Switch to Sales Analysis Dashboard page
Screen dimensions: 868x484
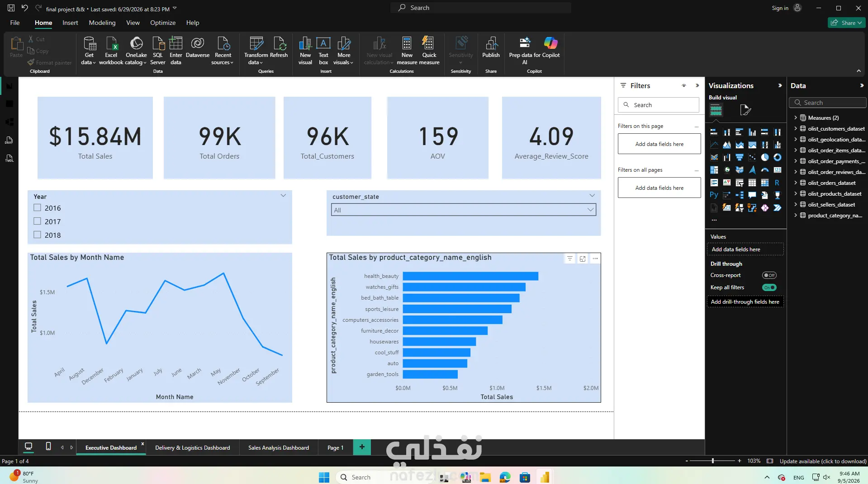pyautogui.click(x=279, y=447)
